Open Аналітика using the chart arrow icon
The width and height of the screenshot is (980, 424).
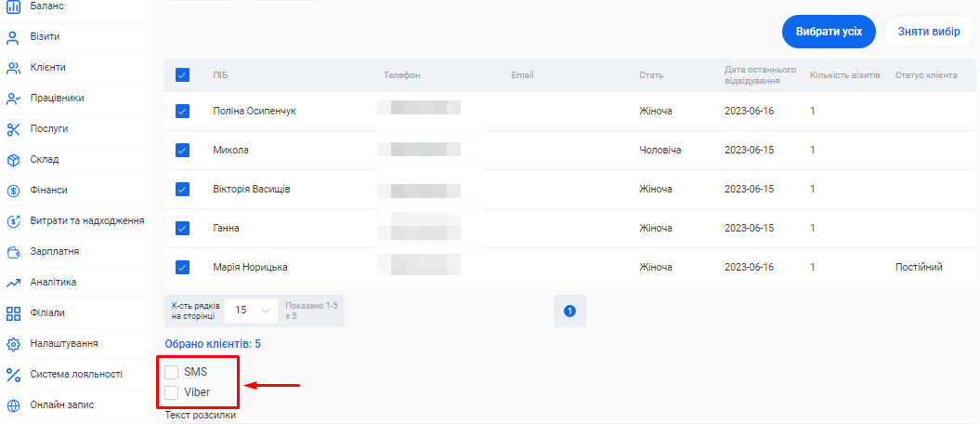pos(14,283)
